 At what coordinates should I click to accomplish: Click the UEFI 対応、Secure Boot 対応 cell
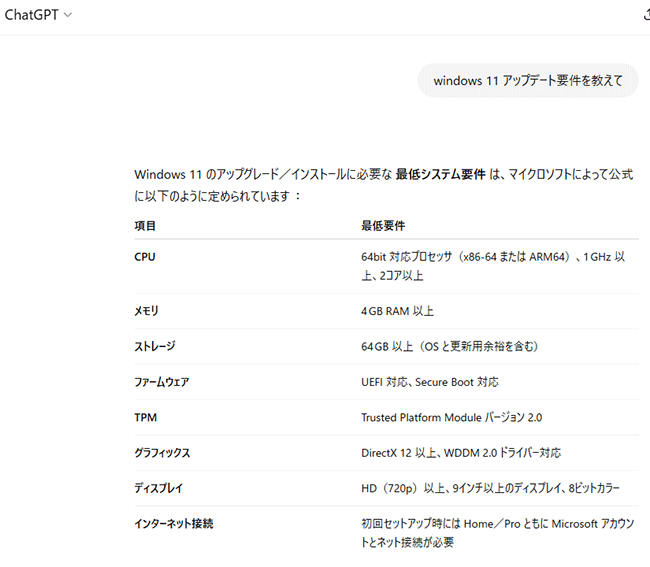point(430,382)
